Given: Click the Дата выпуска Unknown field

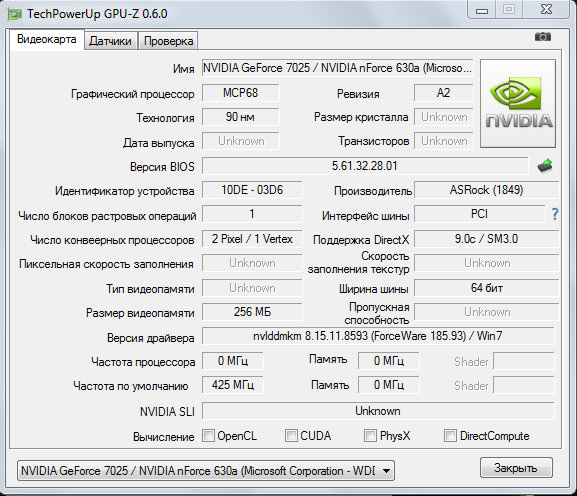Looking at the screenshot, I should (241, 141).
